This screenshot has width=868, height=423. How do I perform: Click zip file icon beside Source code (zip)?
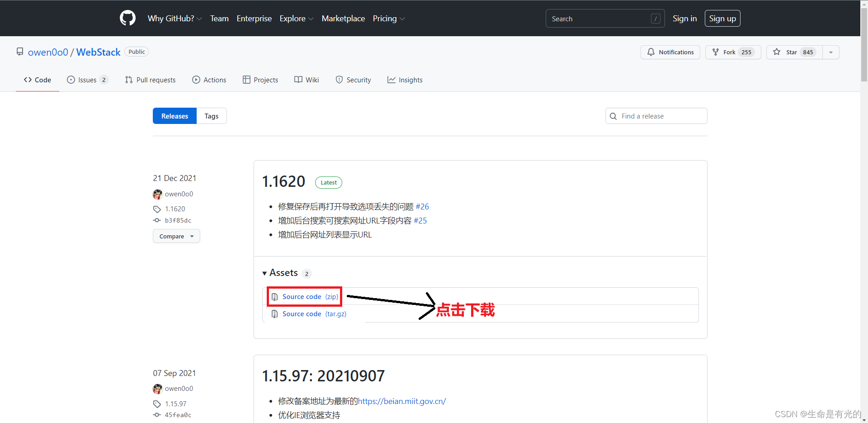274,297
